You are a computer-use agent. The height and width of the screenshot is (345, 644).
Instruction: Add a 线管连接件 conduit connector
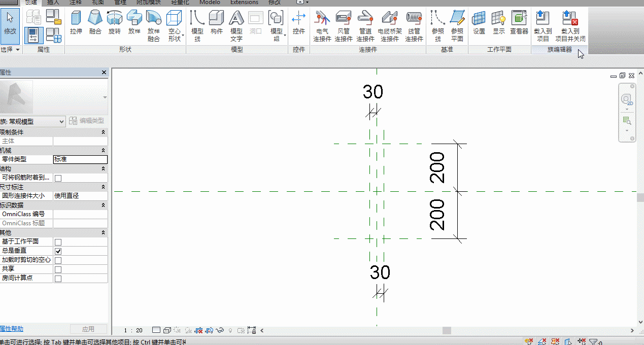414,26
